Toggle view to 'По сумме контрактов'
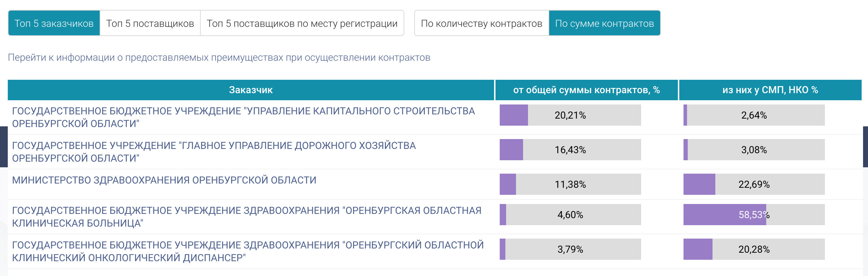This screenshot has height=276, width=868. [604, 23]
